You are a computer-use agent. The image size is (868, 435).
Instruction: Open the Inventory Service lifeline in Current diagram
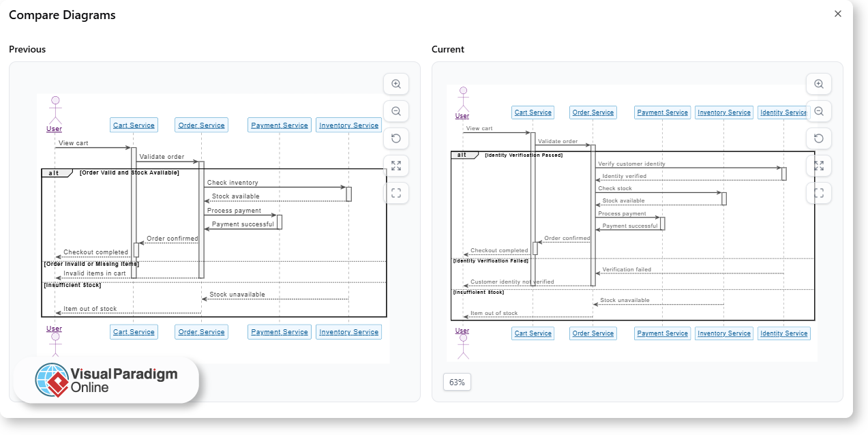[x=723, y=112]
